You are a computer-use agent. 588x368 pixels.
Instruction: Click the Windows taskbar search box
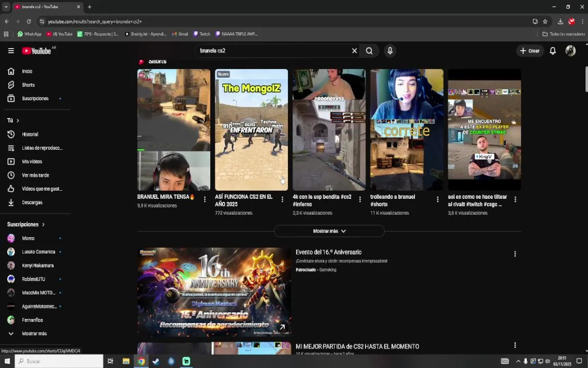pyautogui.click(x=59, y=361)
